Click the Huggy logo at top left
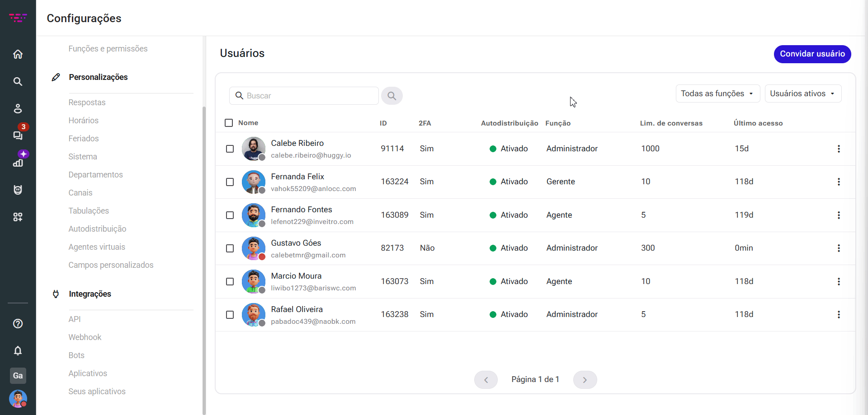 point(18,18)
